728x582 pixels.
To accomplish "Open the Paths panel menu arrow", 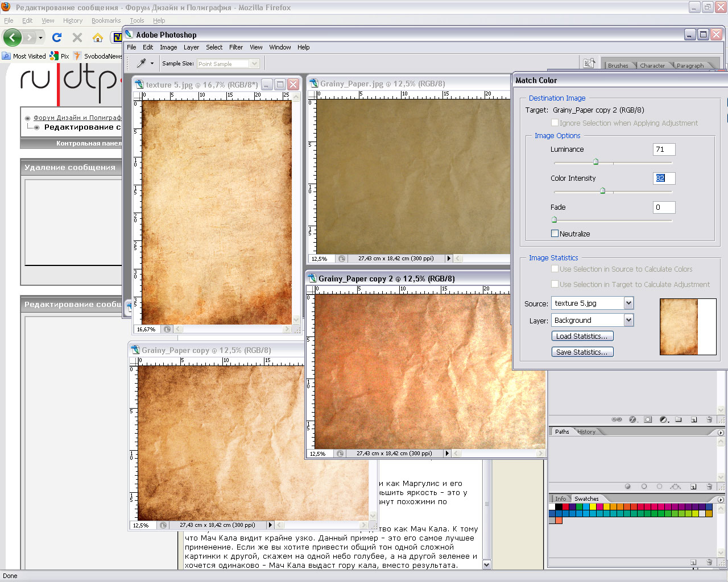I will (x=721, y=433).
